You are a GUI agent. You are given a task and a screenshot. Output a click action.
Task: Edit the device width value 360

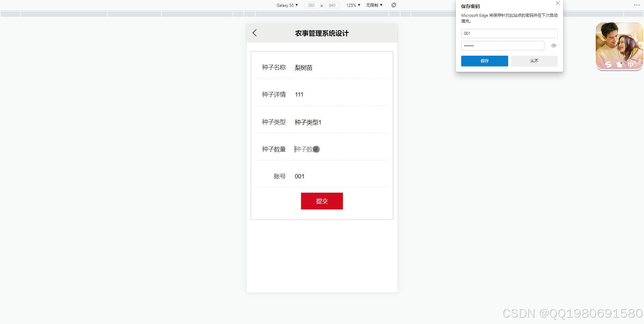coord(311,5)
